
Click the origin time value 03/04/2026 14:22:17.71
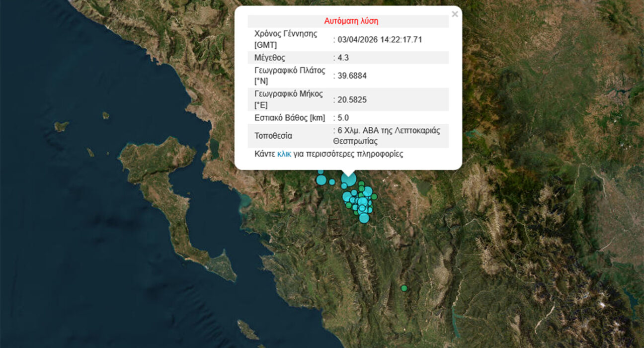(x=379, y=40)
